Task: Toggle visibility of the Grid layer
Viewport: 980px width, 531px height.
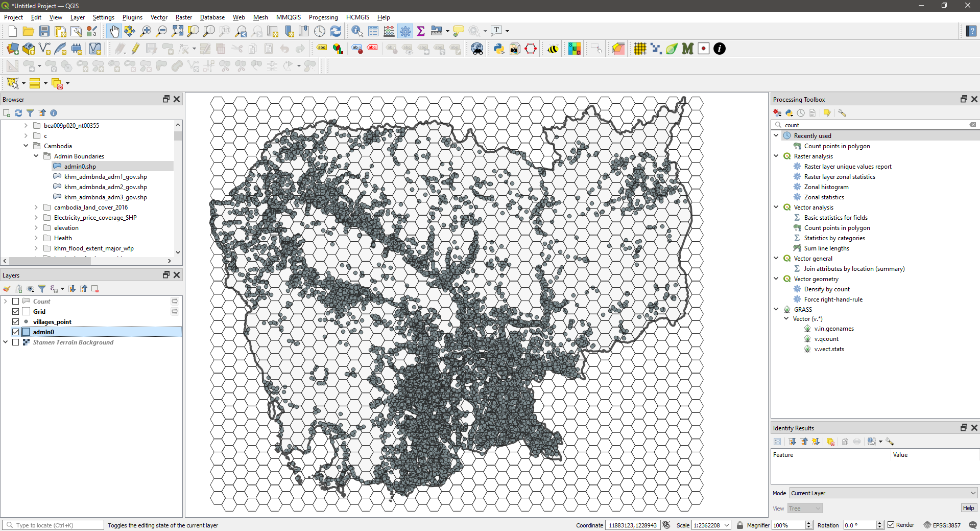Action: click(x=16, y=312)
